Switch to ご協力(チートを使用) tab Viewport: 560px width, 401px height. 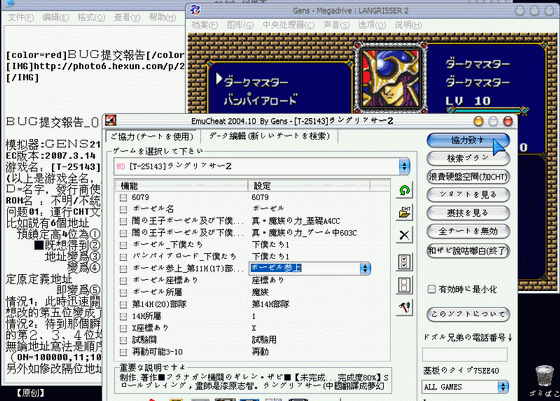point(152,136)
